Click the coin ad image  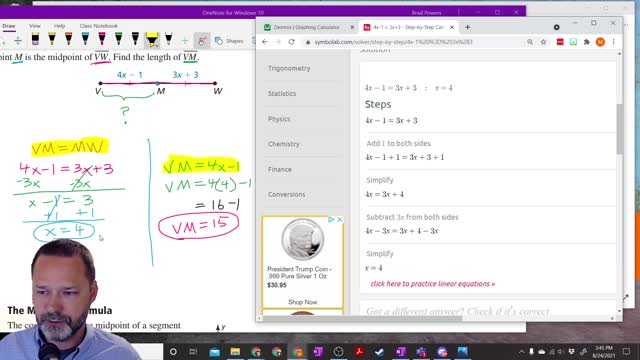tap(302, 240)
